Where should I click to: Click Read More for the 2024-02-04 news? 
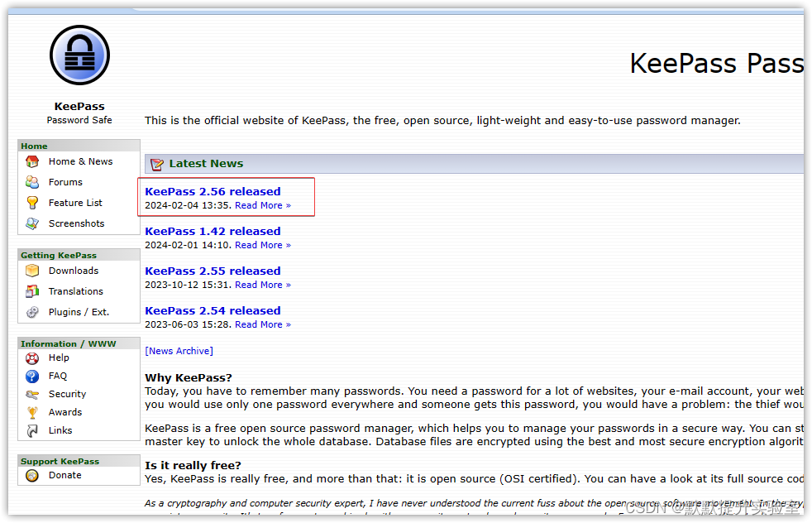pos(263,206)
